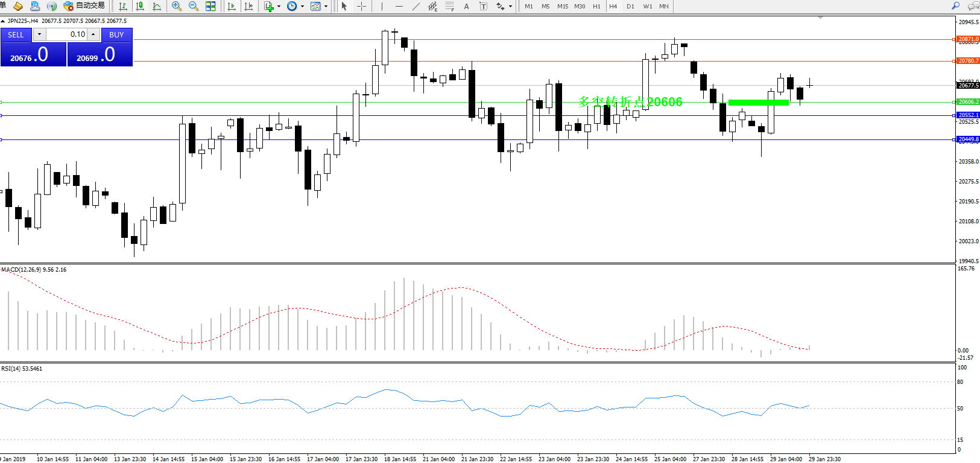Image resolution: width=980 pixels, height=463 pixels.
Task: Switch to the M15 timeframe
Action: coord(562,6)
